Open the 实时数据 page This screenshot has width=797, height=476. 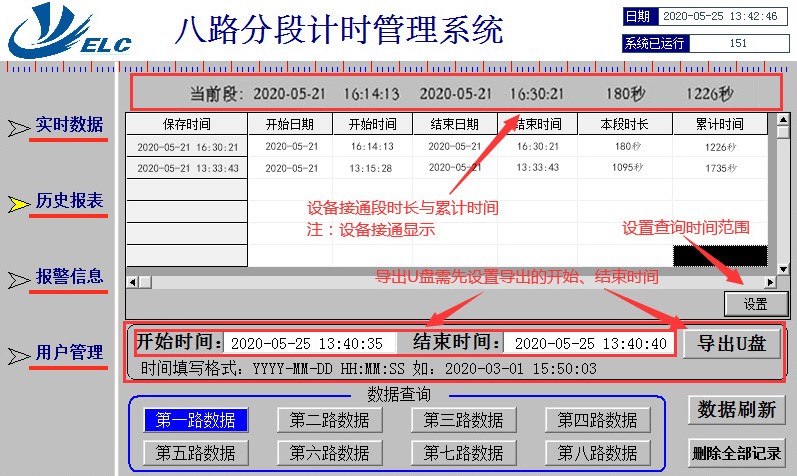coord(69,125)
